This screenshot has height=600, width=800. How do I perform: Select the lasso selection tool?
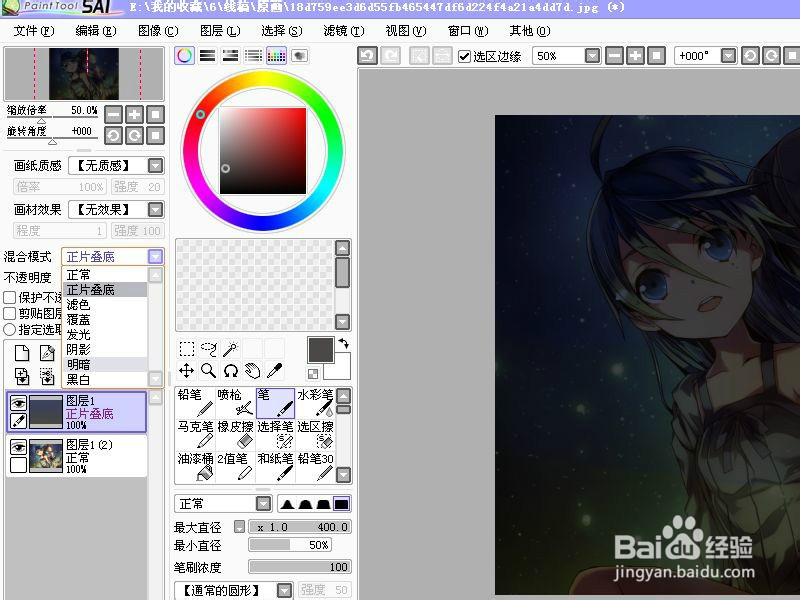pyautogui.click(x=209, y=349)
